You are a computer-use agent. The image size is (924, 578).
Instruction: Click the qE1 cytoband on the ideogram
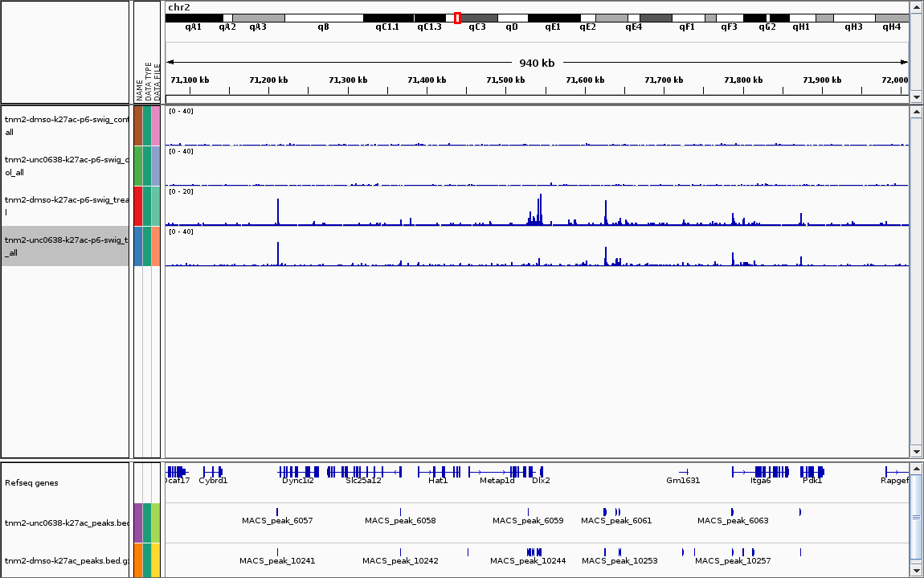[554, 18]
